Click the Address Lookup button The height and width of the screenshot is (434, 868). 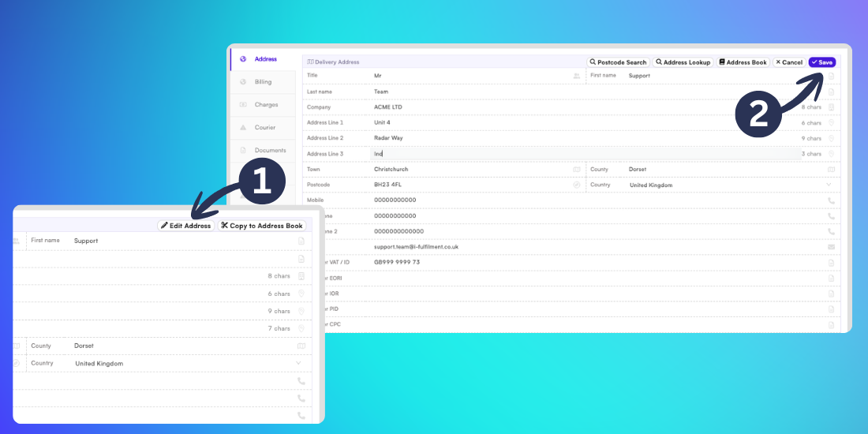coord(683,62)
